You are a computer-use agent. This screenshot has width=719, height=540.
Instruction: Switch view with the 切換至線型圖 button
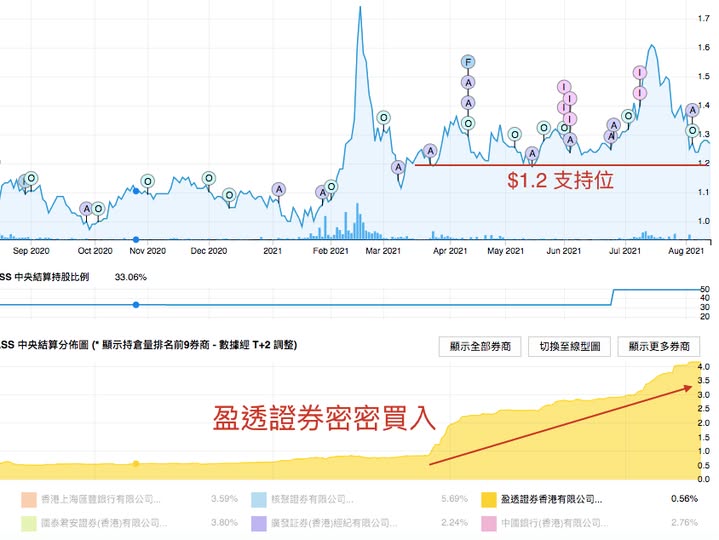click(570, 346)
